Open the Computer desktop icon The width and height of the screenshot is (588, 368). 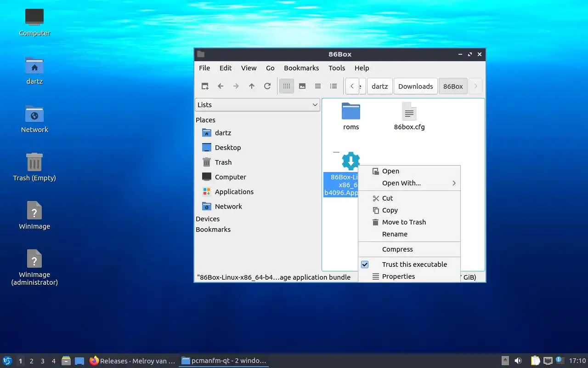pos(34,17)
